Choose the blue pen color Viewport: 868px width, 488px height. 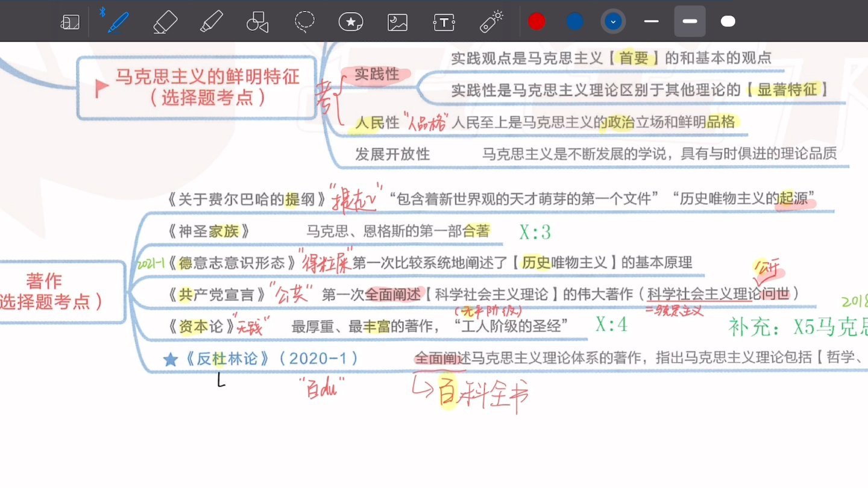[x=574, y=22]
